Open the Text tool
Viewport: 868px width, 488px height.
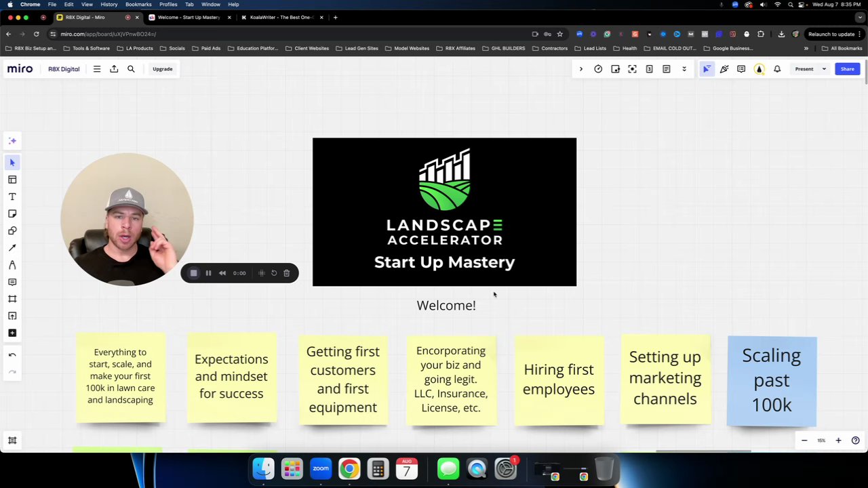pos(12,197)
